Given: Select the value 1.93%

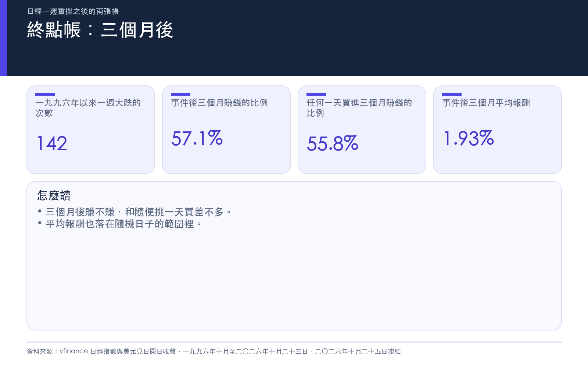Looking at the screenshot, I should (469, 138).
